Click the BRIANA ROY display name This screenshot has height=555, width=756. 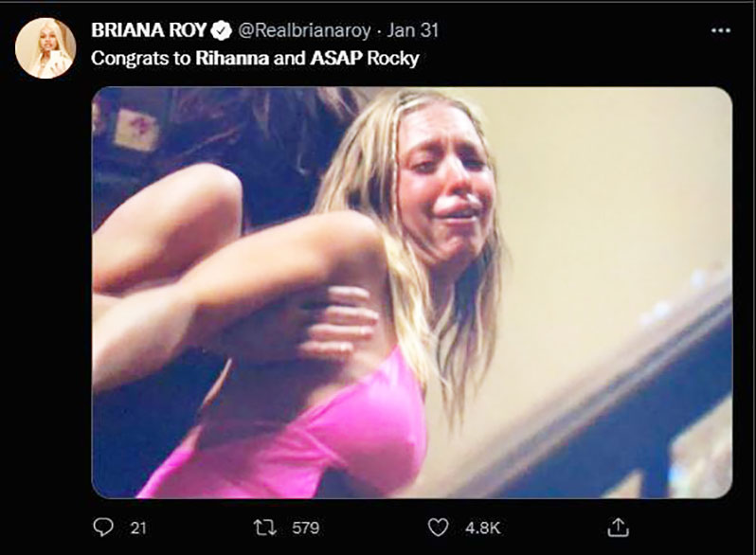click(x=149, y=30)
